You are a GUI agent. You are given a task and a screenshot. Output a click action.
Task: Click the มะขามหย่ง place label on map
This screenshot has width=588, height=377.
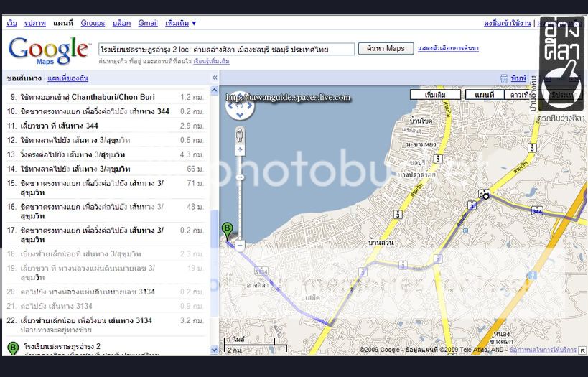coord(421,144)
